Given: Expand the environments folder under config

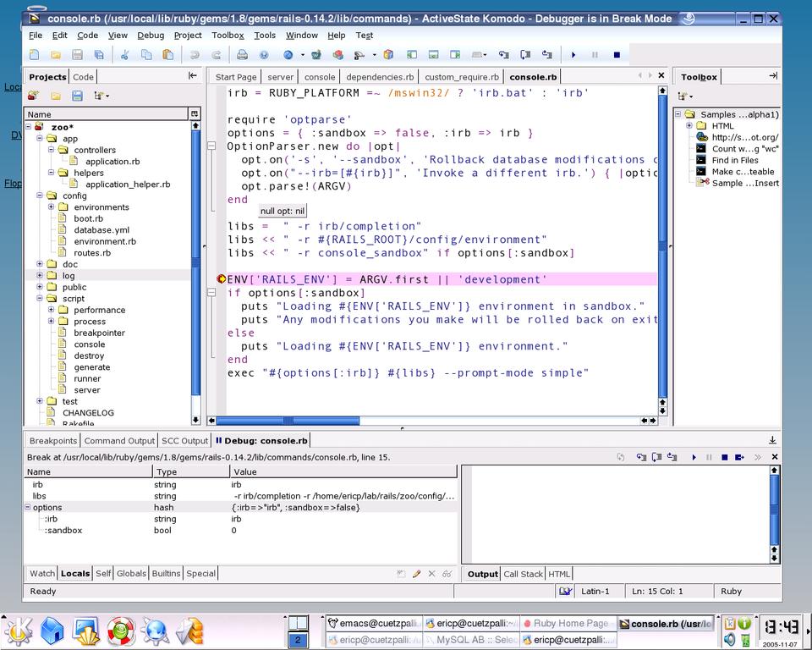Looking at the screenshot, I should 51,207.
